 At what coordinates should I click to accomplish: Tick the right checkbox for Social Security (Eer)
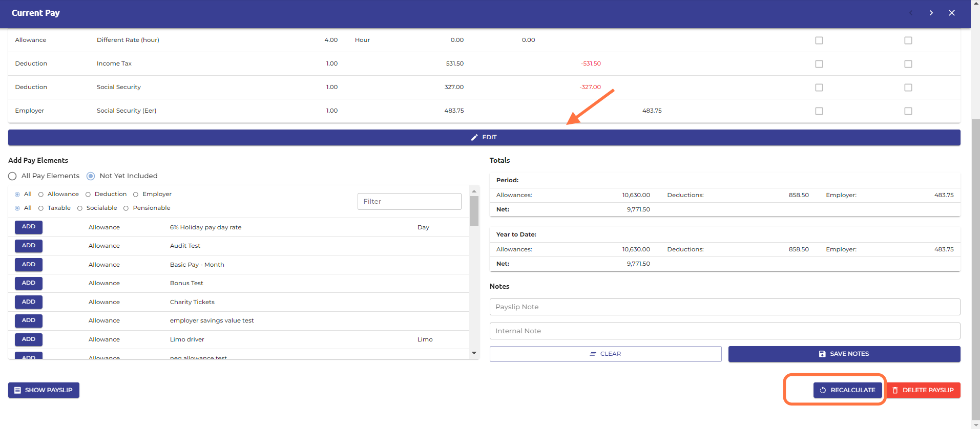pyautogui.click(x=908, y=111)
